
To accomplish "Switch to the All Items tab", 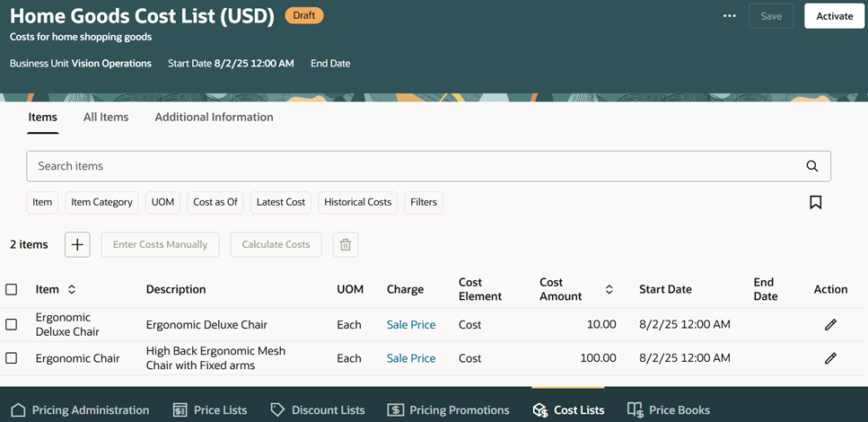I will [x=106, y=117].
